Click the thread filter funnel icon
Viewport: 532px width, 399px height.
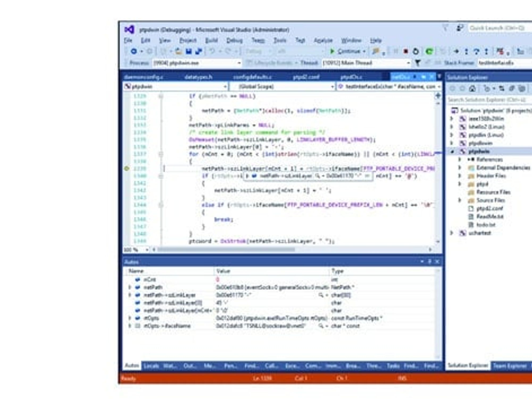[x=418, y=63]
